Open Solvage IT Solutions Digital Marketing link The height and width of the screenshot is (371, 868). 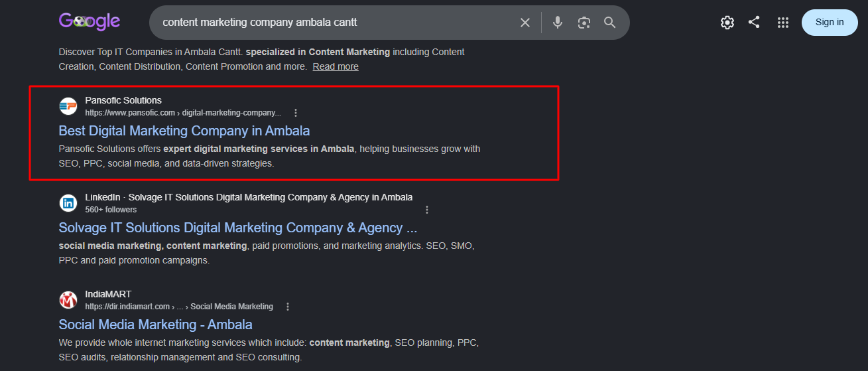coord(238,228)
